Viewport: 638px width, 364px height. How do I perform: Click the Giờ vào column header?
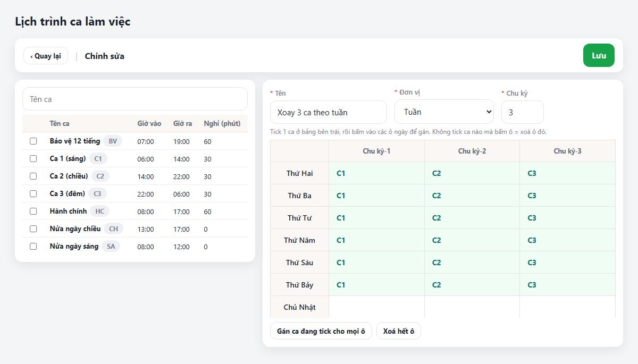point(149,123)
